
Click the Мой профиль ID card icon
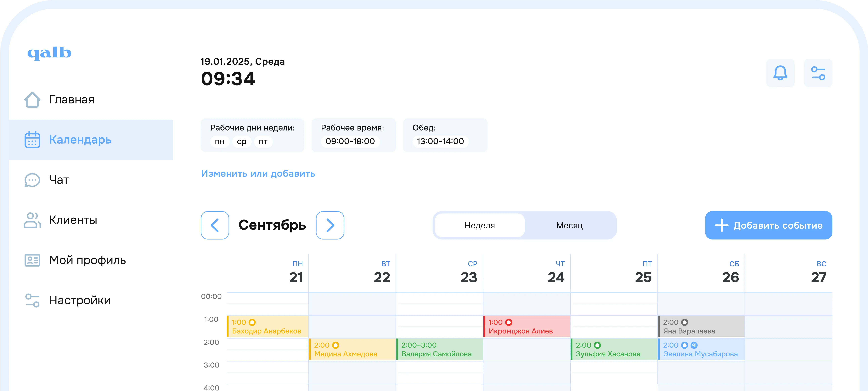[x=32, y=260]
